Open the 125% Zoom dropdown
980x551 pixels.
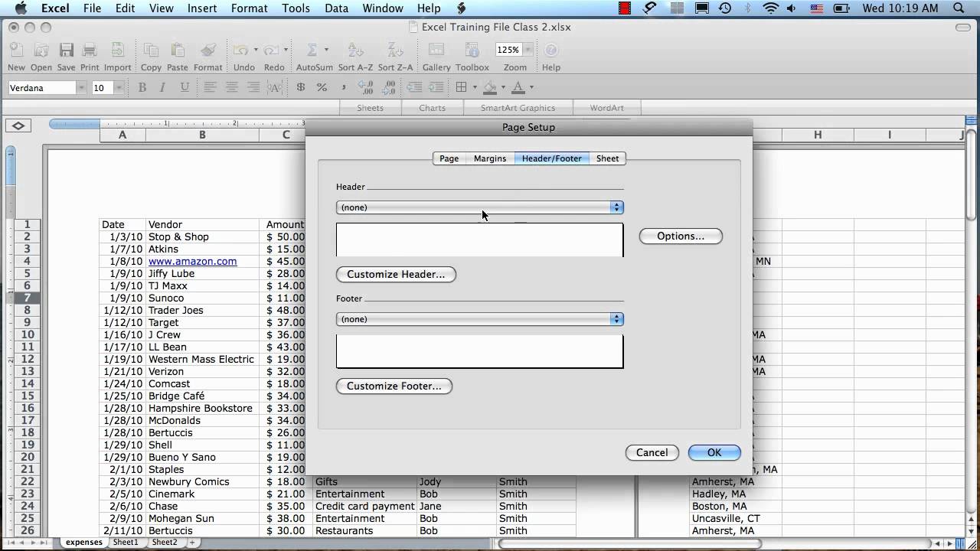pyautogui.click(x=528, y=50)
